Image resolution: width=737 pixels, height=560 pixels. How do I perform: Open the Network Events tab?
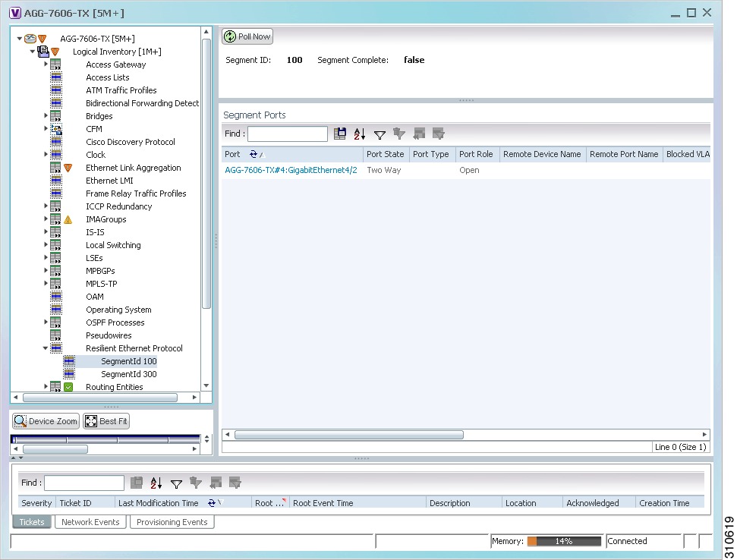[90, 522]
